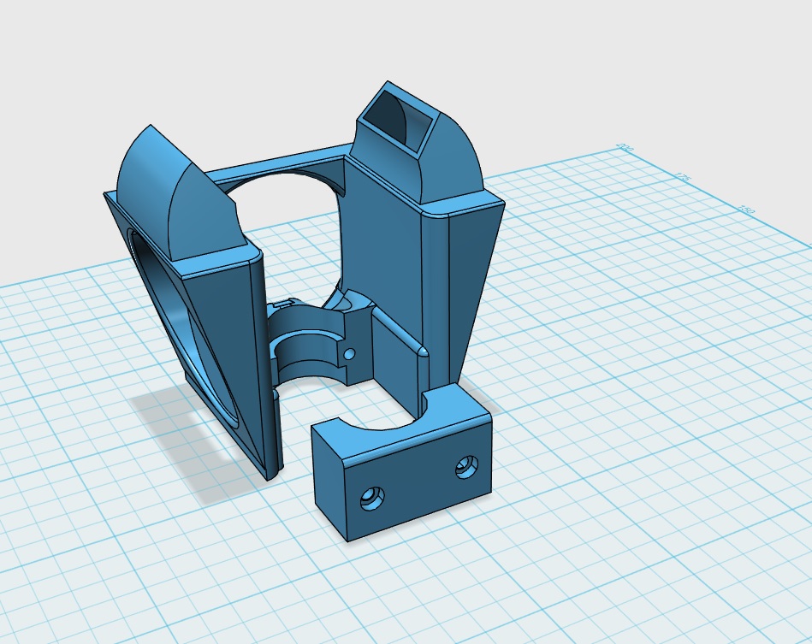Image resolution: width=812 pixels, height=644 pixels.
Task: Click the "175" grid ruler label
Action: pyautogui.click(x=684, y=177)
